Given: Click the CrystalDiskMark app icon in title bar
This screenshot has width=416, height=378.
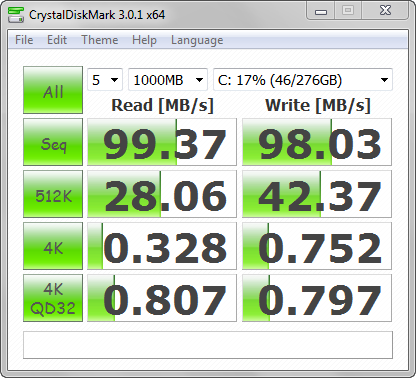Looking at the screenshot, I should (x=16, y=15).
